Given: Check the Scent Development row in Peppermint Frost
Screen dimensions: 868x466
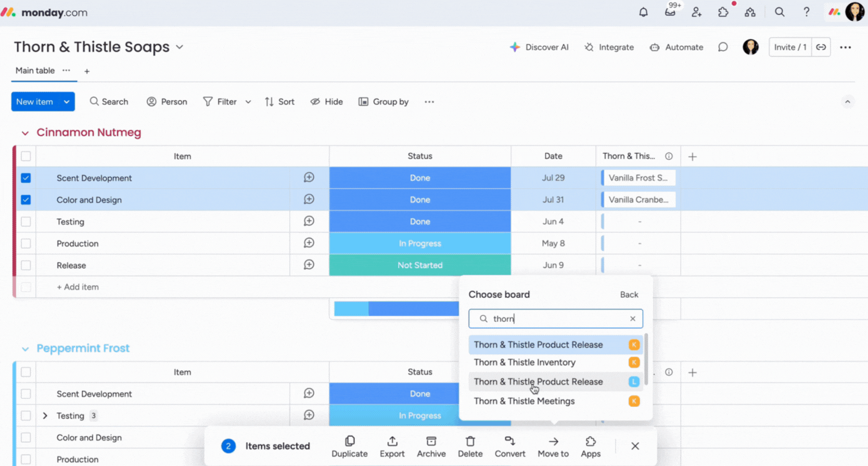Looking at the screenshot, I should [x=25, y=394].
